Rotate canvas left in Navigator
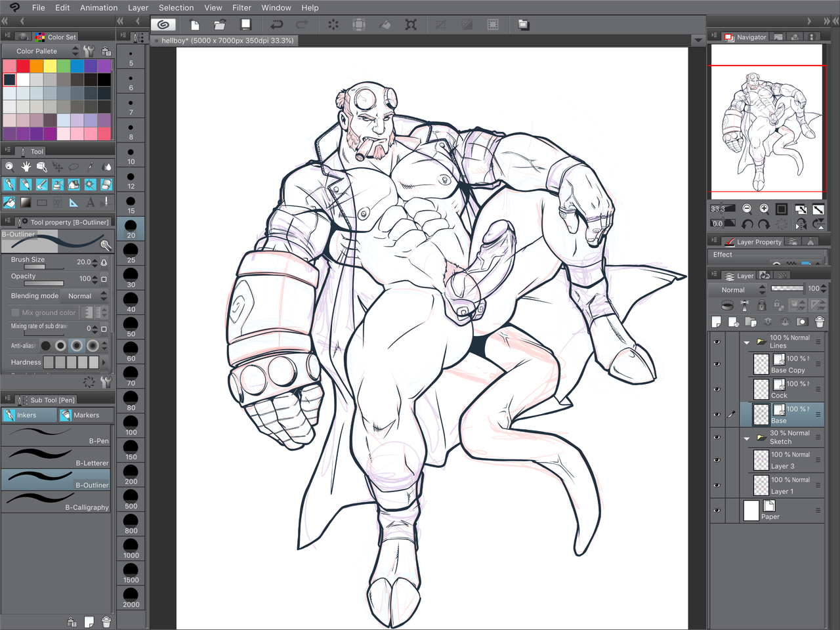The width and height of the screenshot is (840, 630). [747, 224]
